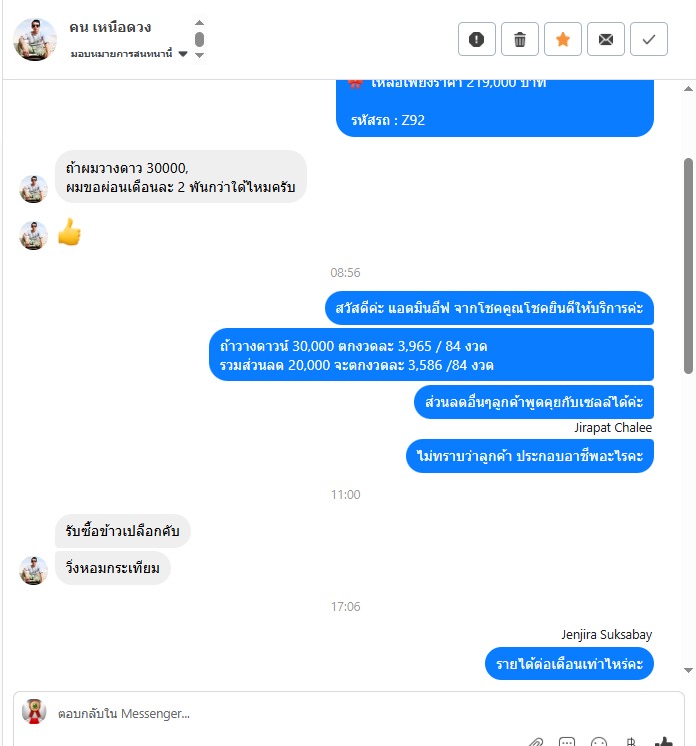Click the baht payment request icon
Screen dimensions: 696x746
tap(631, 742)
